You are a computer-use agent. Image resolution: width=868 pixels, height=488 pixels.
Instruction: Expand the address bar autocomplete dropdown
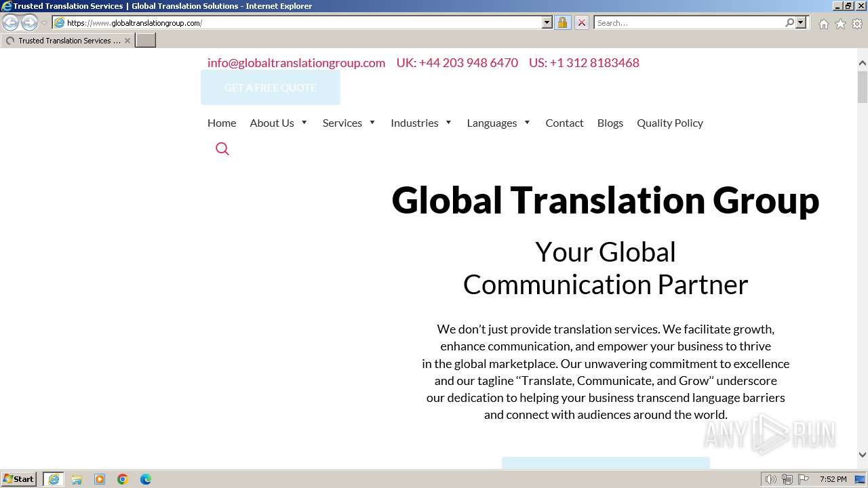[x=547, y=22]
